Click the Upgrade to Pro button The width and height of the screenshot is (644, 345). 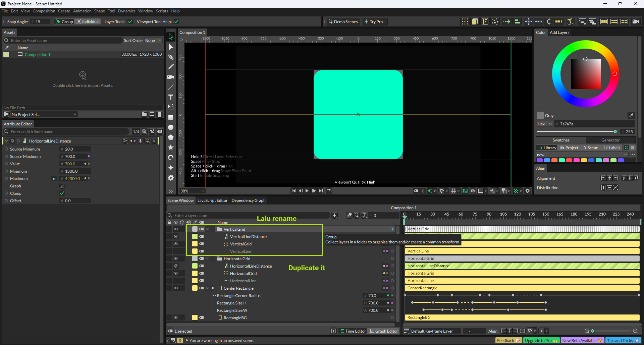coord(541,341)
